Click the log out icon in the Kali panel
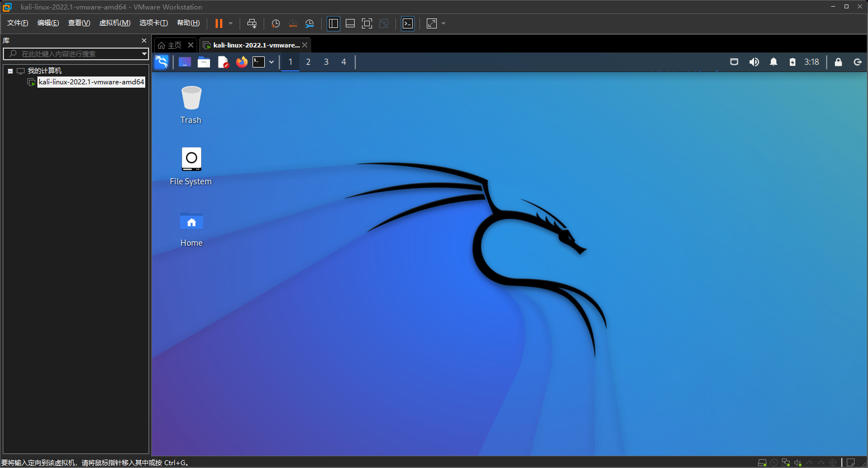Image resolution: width=868 pixels, height=468 pixels. [x=858, y=62]
